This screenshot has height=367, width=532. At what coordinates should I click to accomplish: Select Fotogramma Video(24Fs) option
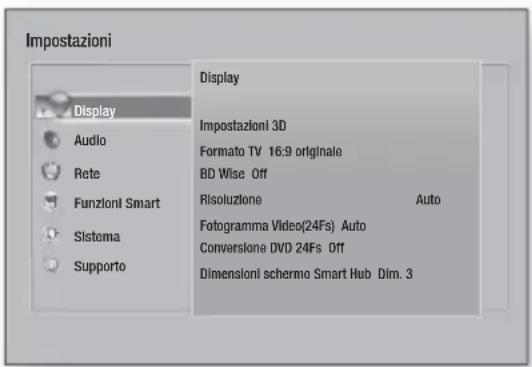[267, 226]
